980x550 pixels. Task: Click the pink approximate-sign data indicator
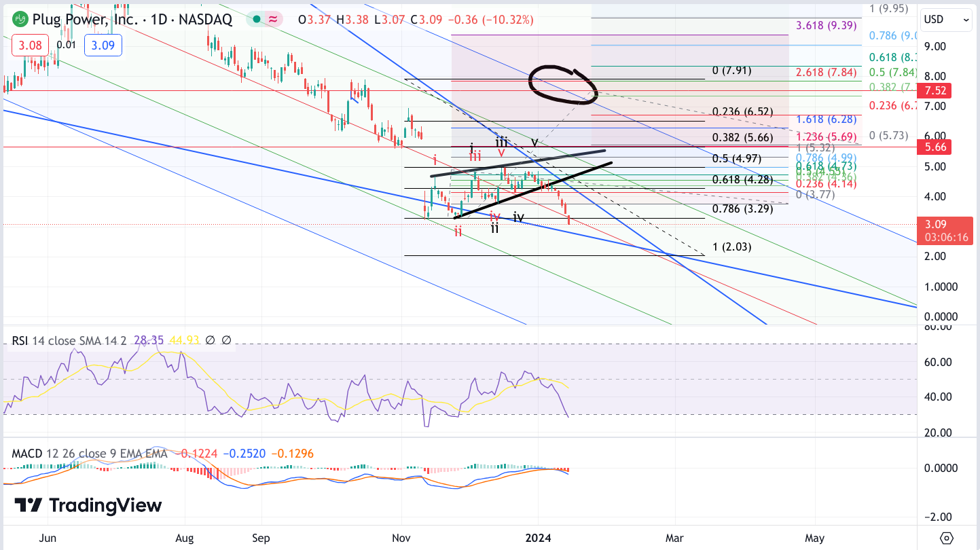tap(274, 20)
